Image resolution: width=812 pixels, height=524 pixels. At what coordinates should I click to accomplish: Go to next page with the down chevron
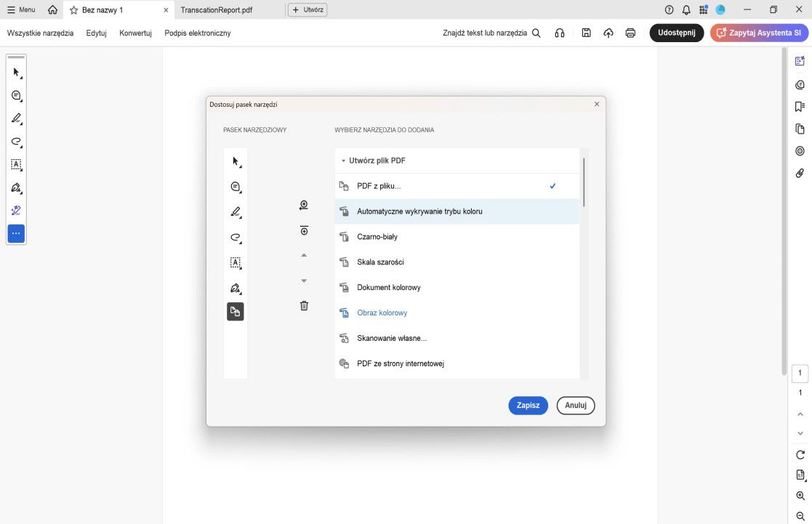pyautogui.click(x=800, y=433)
